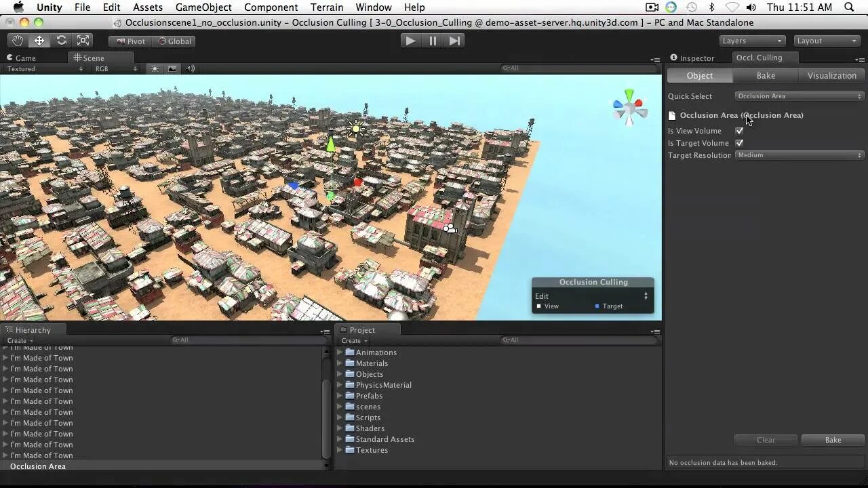Click the red X-axis move handle
Image resolution: width=868 pixels, height=488 pixels.
(x=357, y=182)
